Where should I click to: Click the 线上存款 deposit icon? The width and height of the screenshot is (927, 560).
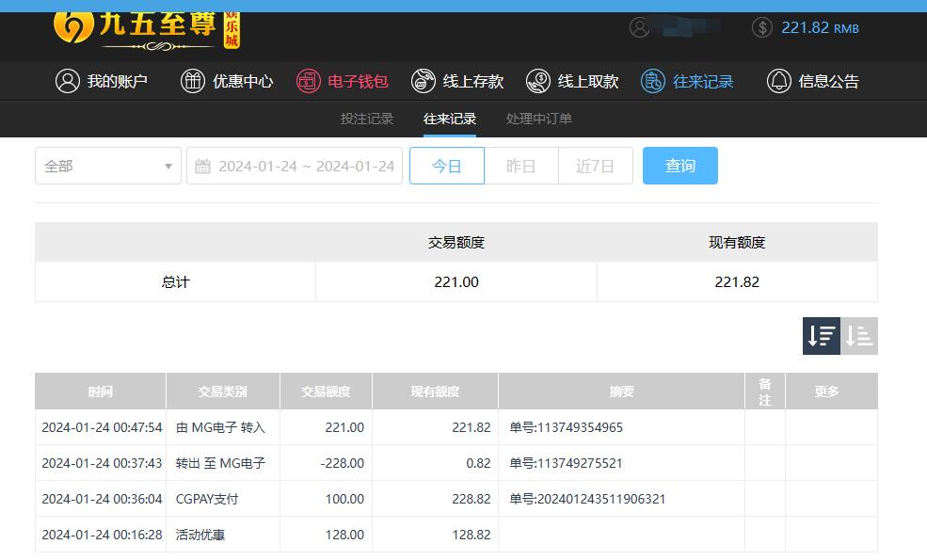424,81
